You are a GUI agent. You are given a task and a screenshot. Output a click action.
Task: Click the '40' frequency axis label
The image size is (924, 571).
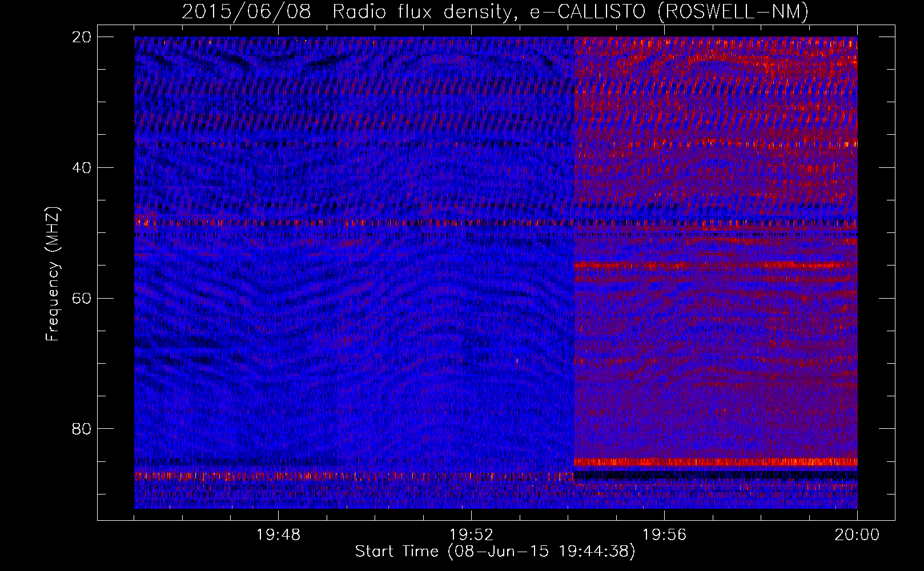(x=82, y=167)
